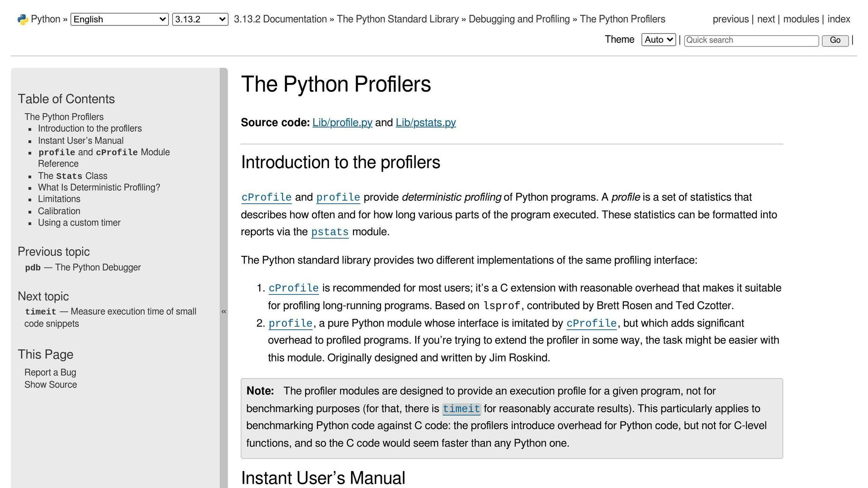Navigate to the next page

tap(765, 19)
